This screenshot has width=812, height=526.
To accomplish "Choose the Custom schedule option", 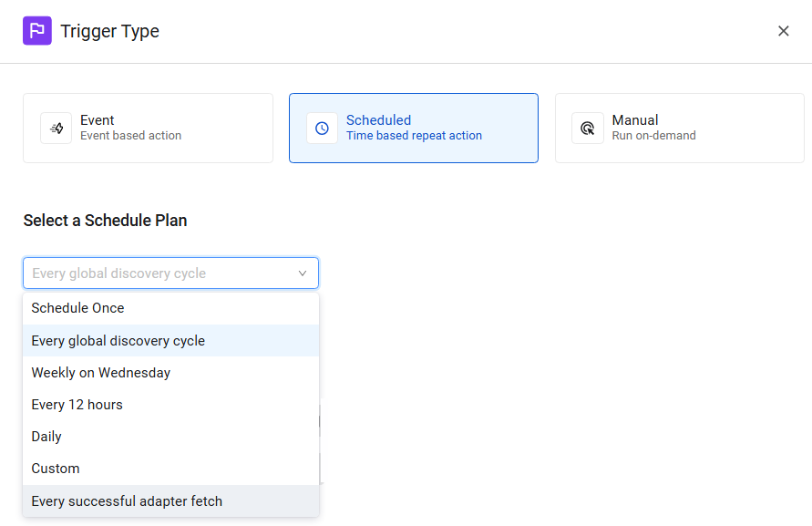I will click(56, 469).
